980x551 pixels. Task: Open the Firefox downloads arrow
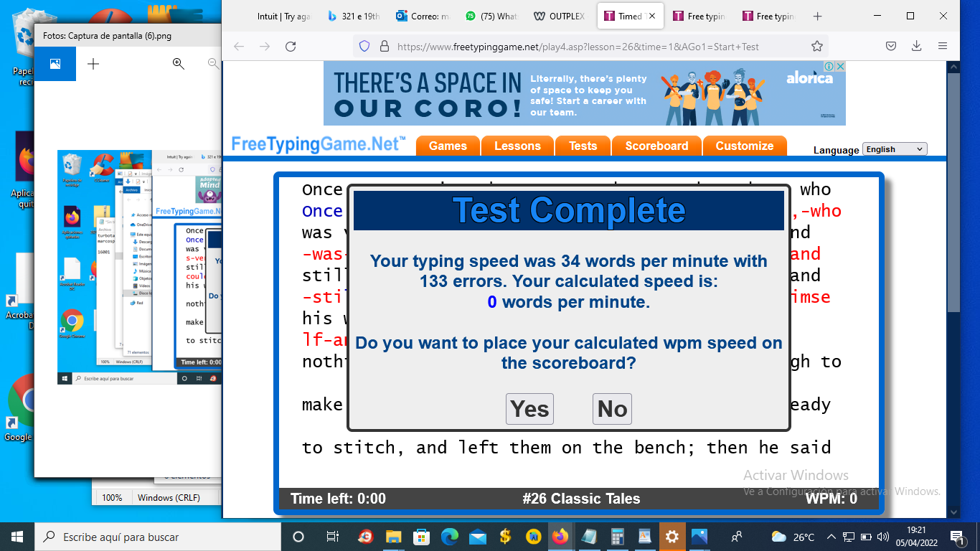coord(916,47)
